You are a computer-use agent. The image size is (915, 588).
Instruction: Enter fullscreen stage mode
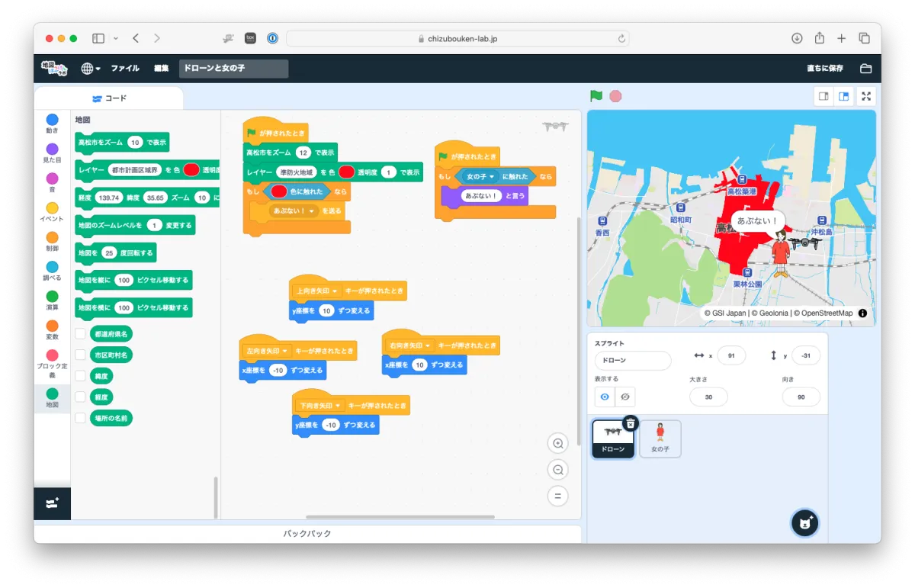coord(865,96)
